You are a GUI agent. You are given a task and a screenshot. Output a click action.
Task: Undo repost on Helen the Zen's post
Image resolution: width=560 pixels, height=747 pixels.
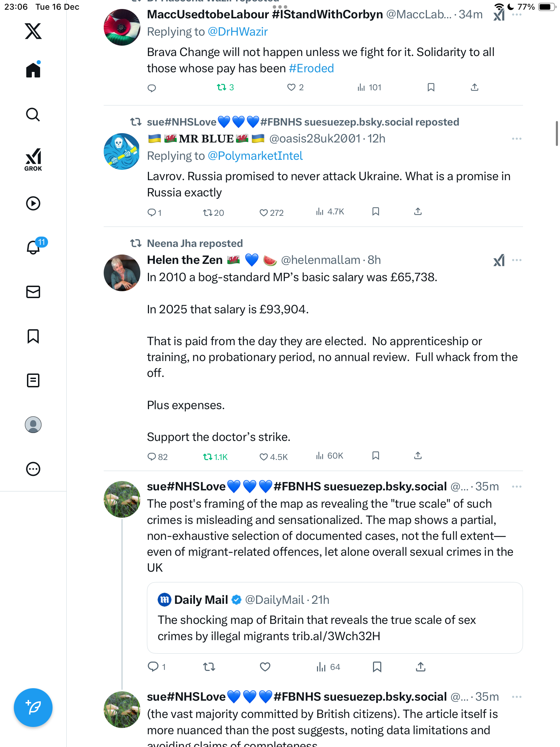click(x=208, y=457)
